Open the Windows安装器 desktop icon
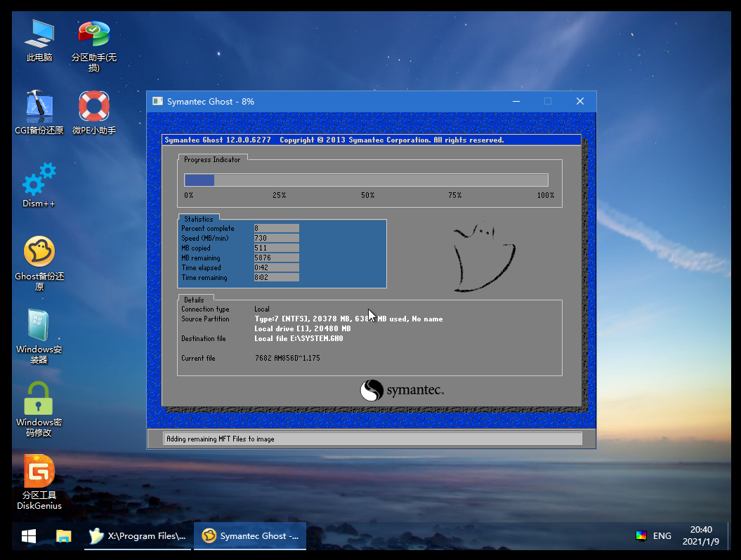 pyautogui.click(x=39, y=336)
